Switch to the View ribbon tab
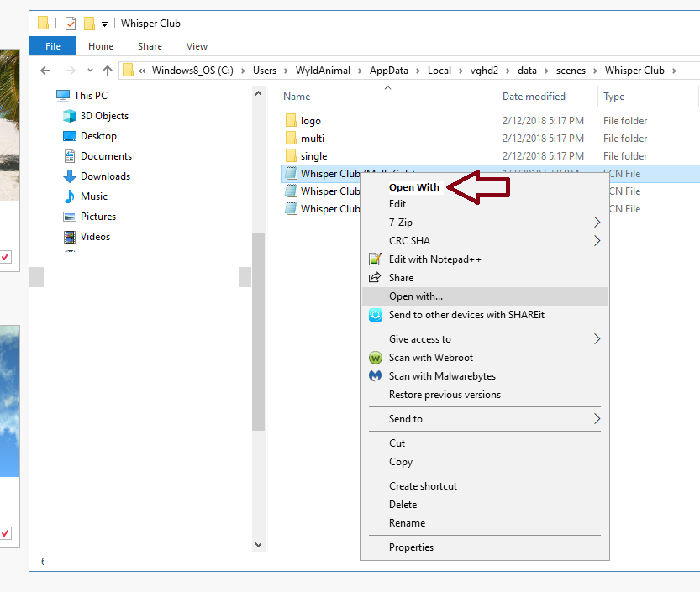 coord(197,46)
